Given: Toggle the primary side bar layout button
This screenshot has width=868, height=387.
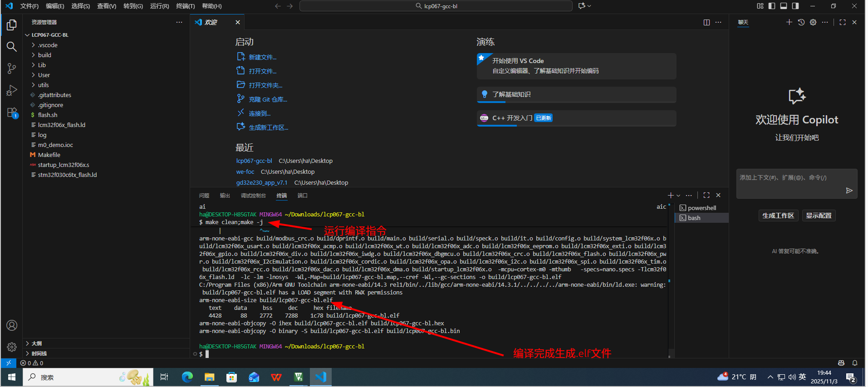Looking at the screenshot, I should tap(772, 6).
